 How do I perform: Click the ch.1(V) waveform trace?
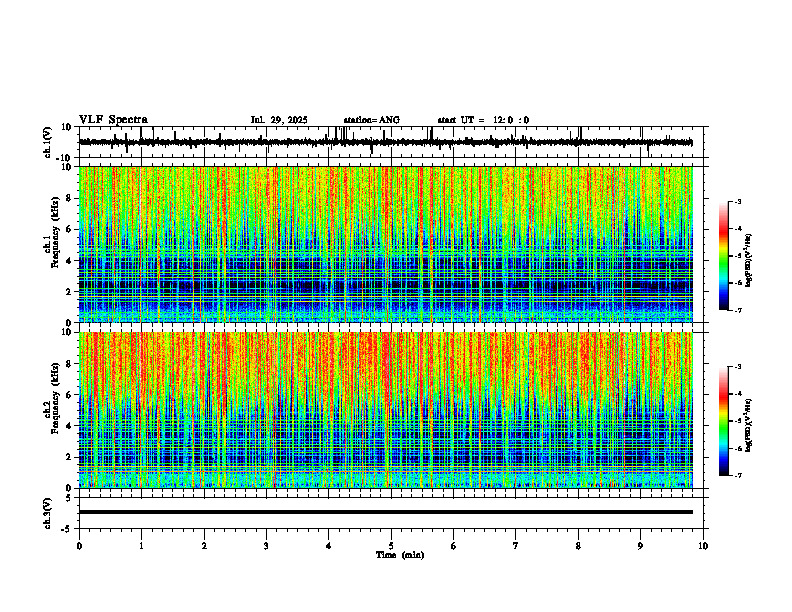385,142
